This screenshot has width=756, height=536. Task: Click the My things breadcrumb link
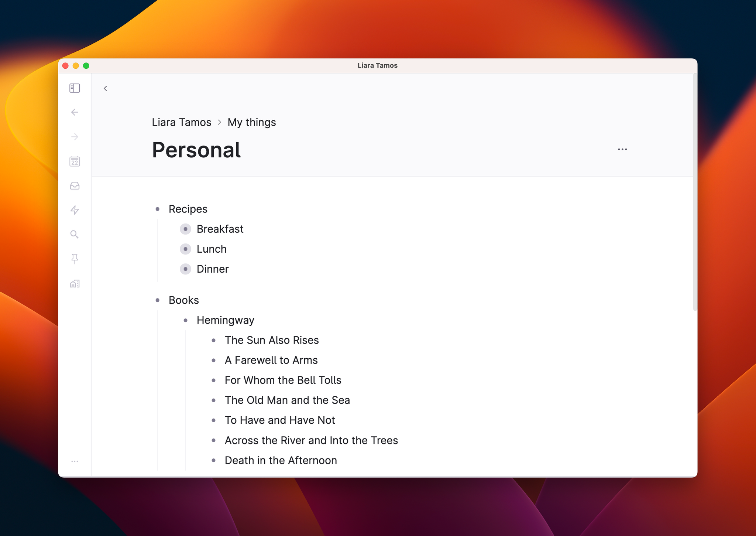tap(252, 122)
